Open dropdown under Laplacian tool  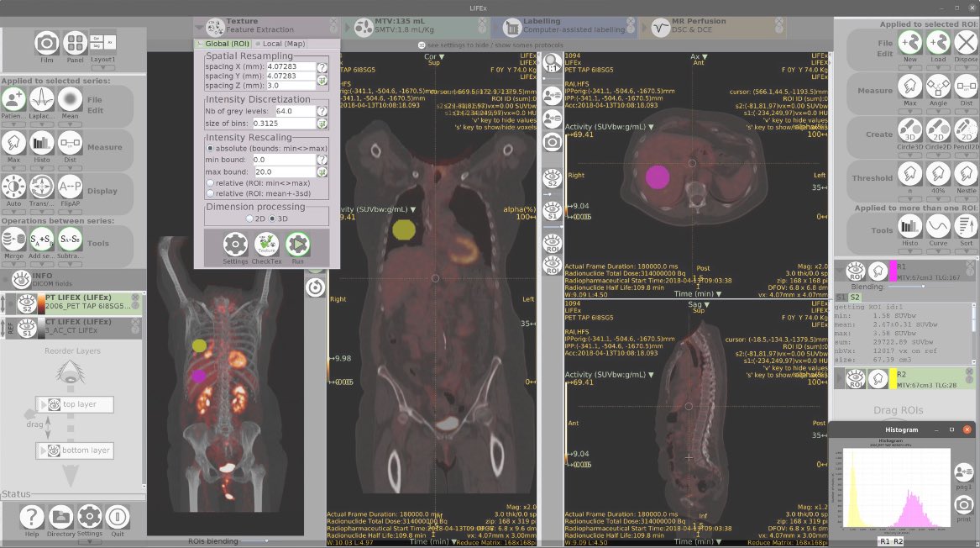click(x=42, y=124)
